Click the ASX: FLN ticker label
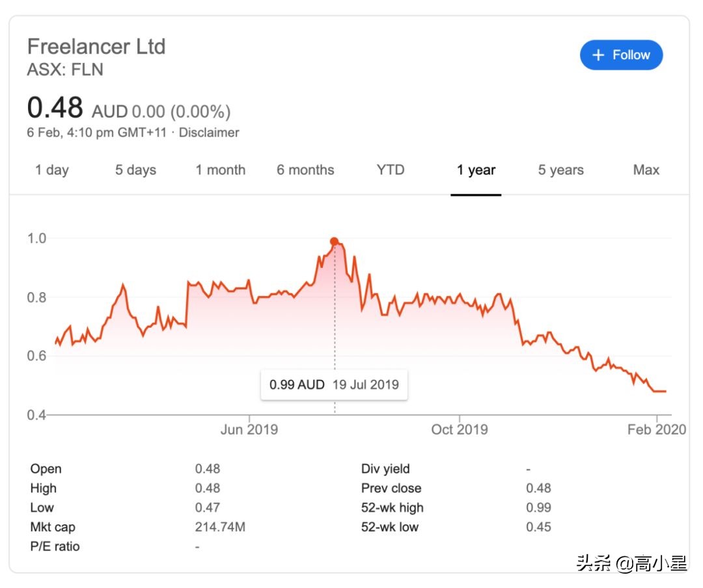The height and width of the screenshot is (588, 703). [65, 70]
